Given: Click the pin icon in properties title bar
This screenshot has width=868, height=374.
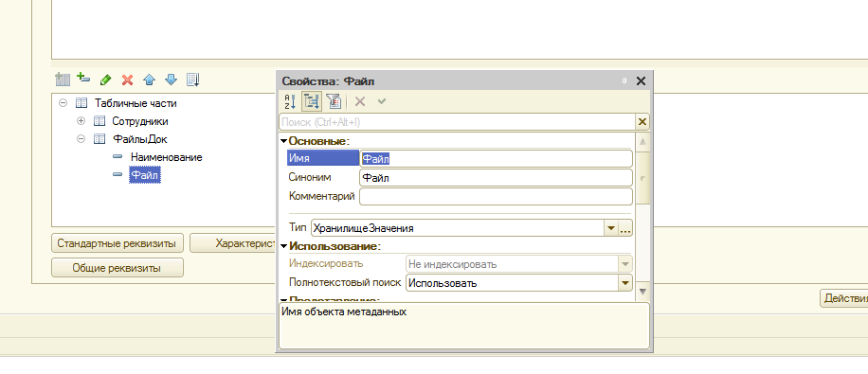Looking at the screenshot, I should [624, 81].
